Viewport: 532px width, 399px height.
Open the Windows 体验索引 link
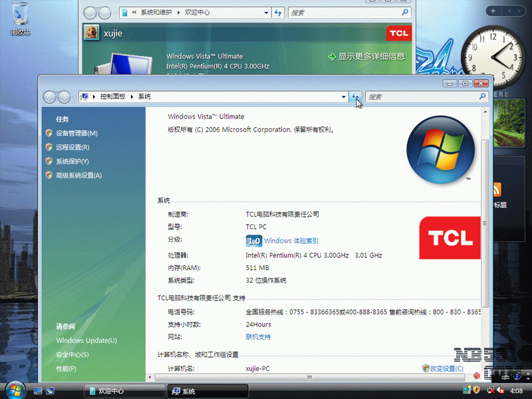291,241
